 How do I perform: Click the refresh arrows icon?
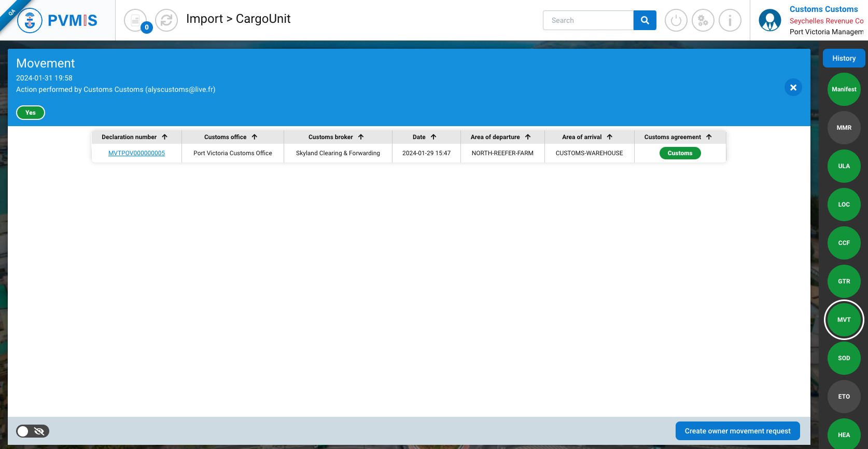pyautogui.click(x=166, y=21)
